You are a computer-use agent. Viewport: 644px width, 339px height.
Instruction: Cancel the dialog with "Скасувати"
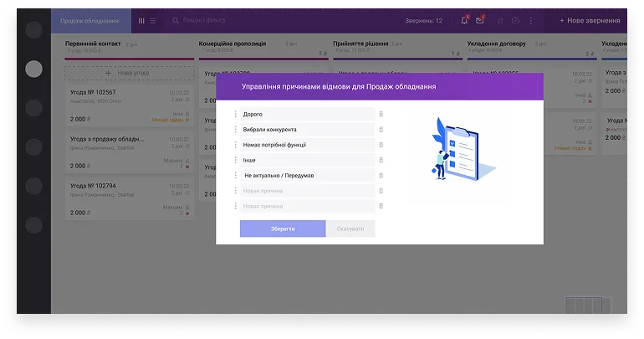coord(350,229)
